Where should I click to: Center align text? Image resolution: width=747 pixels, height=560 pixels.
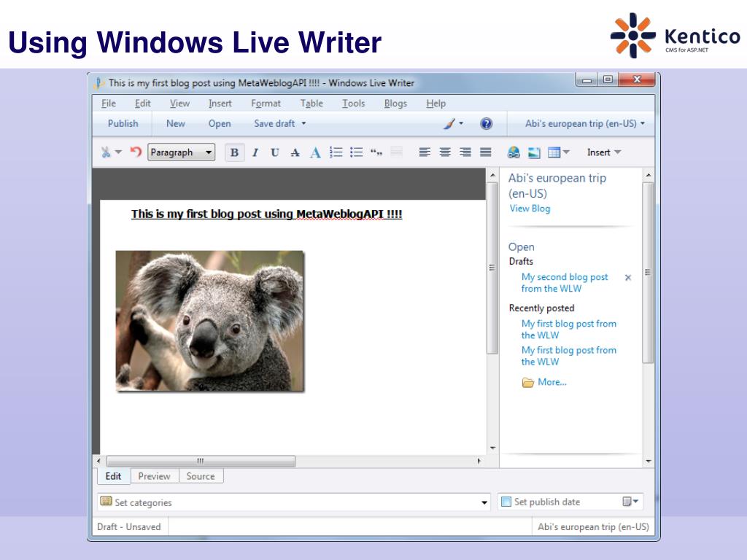click(x=445, y=152)
